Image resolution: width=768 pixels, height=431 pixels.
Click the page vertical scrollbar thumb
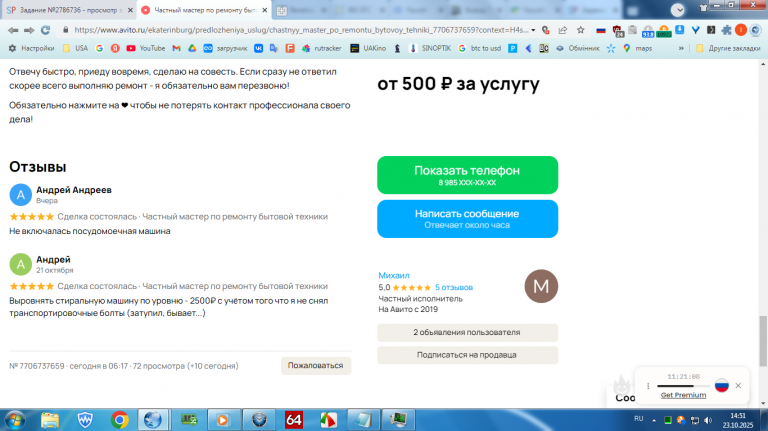763,341
